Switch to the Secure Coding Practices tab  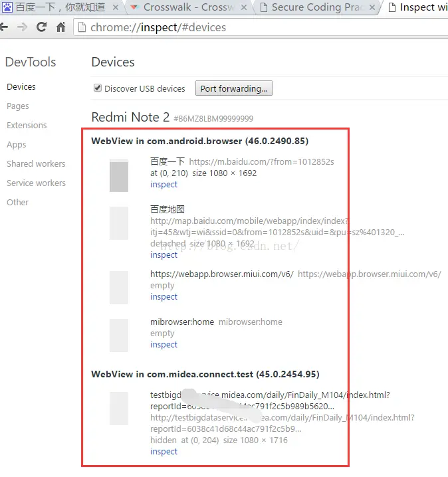[x=316, y=7]
